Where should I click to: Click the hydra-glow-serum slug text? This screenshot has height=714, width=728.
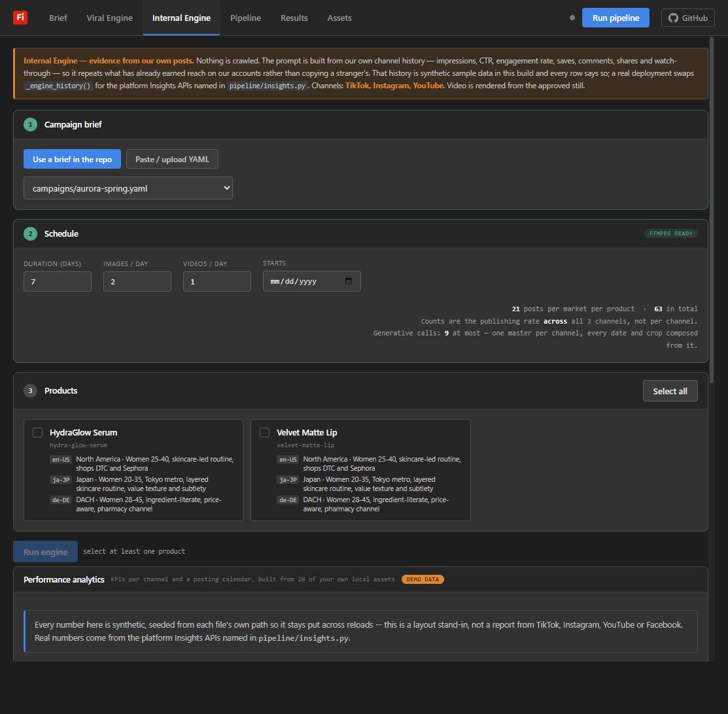click(78, 445)
